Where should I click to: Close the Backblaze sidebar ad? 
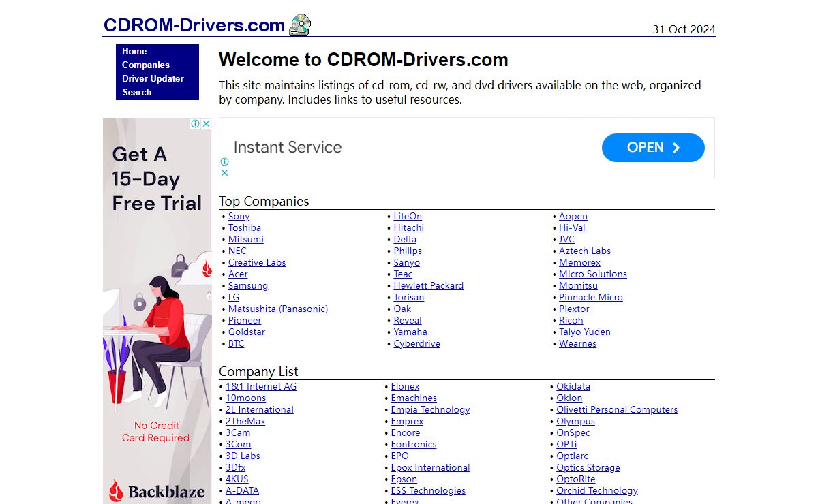pyautogui.click(x=206, y=123)
